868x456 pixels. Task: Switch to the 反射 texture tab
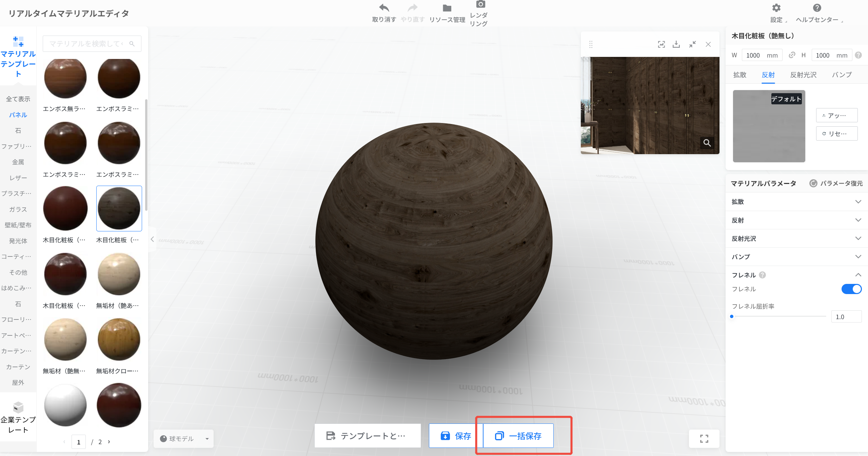coord(768,75)
